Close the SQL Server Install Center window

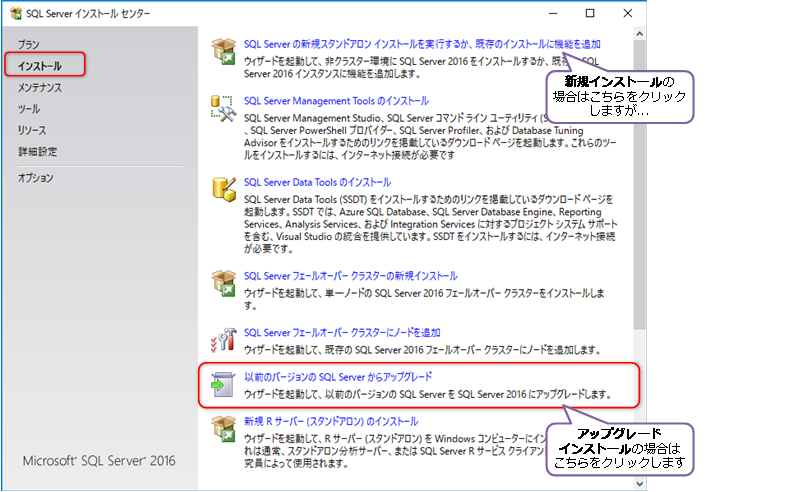pyautogui.click(x=628, y=13)
